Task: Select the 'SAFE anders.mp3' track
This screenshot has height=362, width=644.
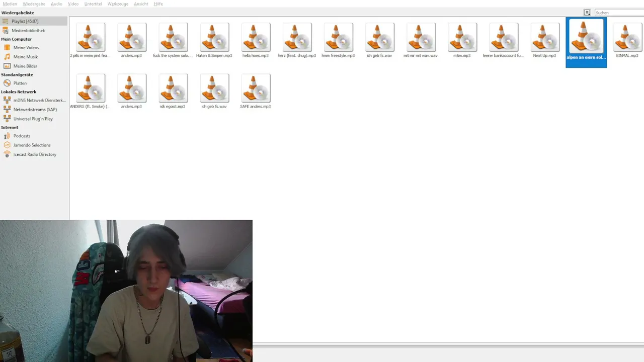Action: 256,91
